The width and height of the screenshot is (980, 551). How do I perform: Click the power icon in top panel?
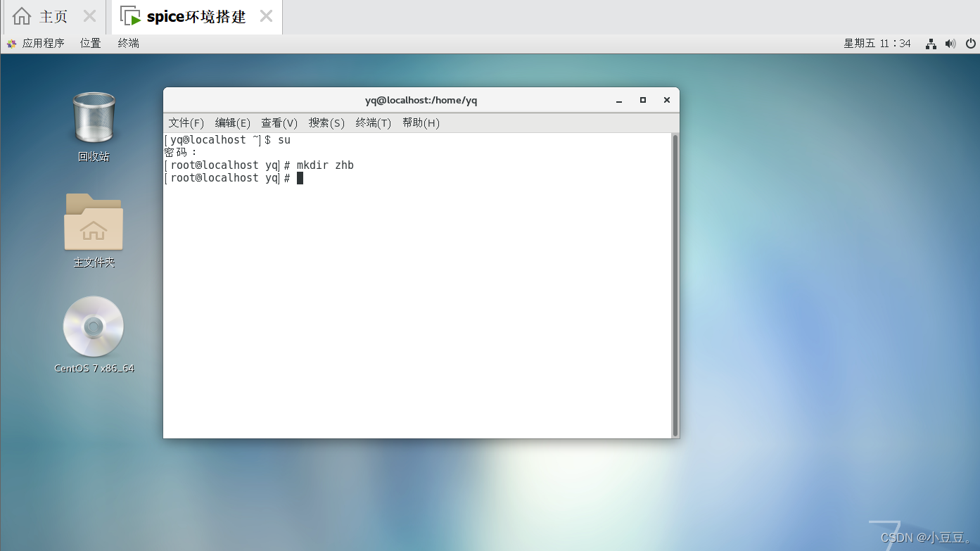(971, 43)
